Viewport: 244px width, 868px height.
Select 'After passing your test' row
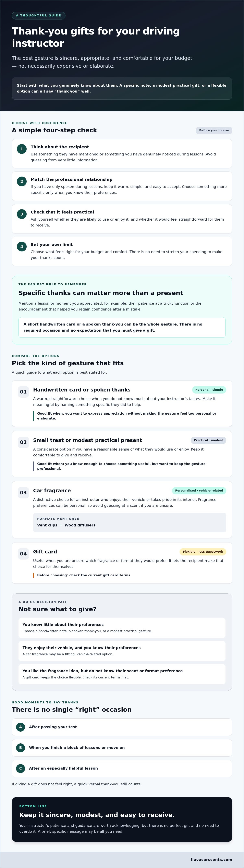pyautogui.click(x=122, y=727)
